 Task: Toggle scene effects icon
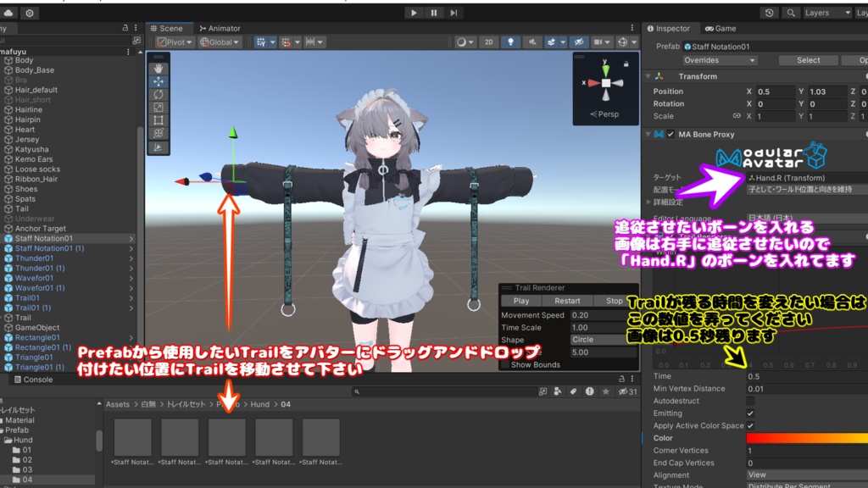click(551, 42)
